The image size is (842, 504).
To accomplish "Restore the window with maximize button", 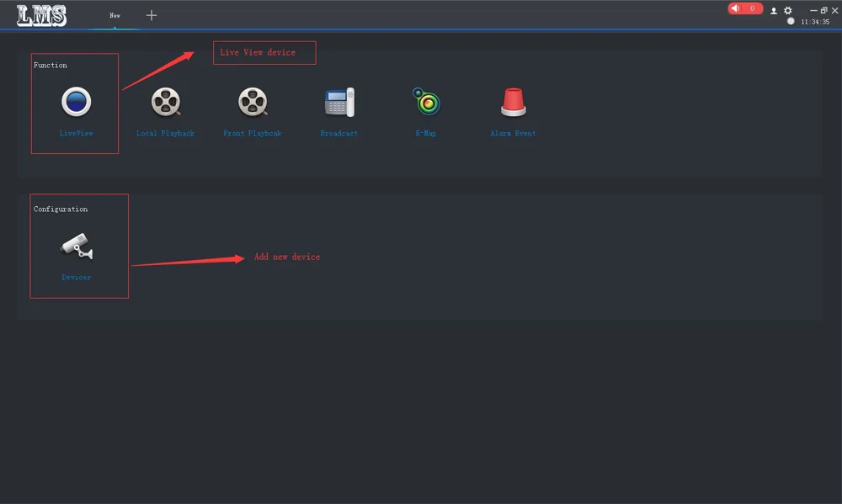I will (x=823, y=10).
